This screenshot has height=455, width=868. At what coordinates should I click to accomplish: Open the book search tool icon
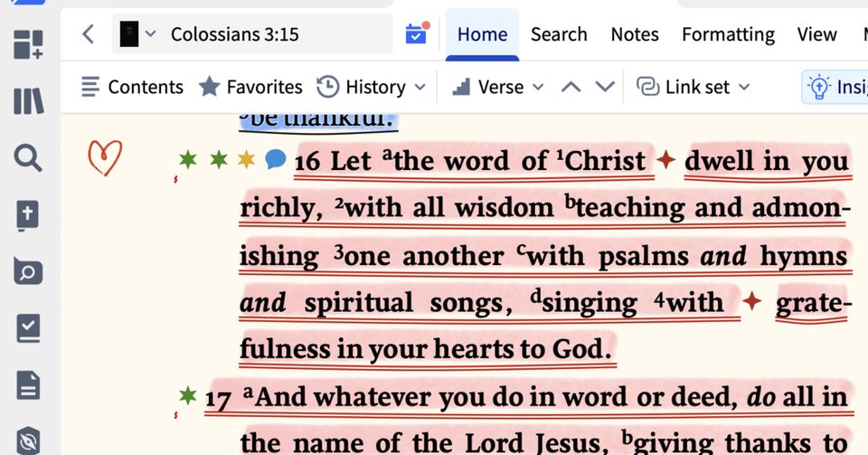pos(28,271)
